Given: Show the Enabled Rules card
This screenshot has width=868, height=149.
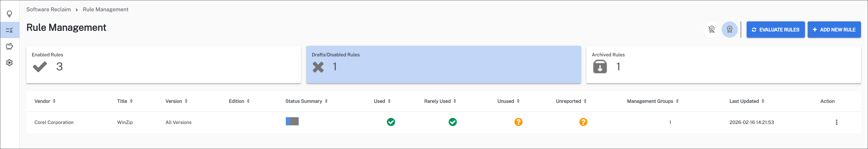Looking at the screenshot, I should (x=163, y=64).
